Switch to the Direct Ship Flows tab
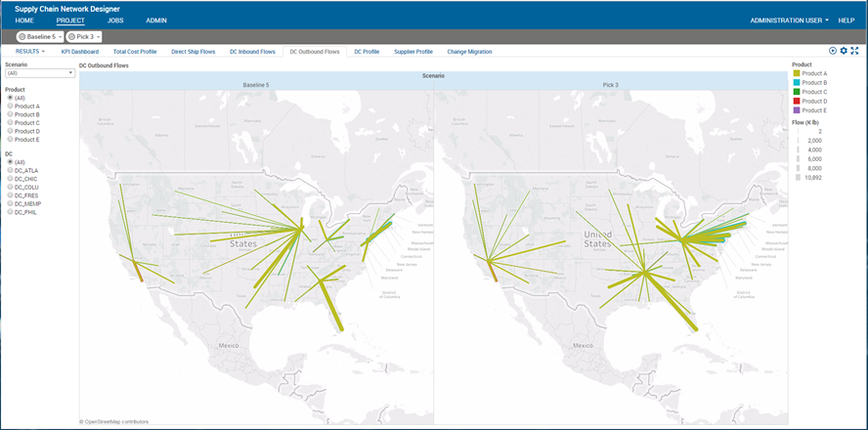 193,52
